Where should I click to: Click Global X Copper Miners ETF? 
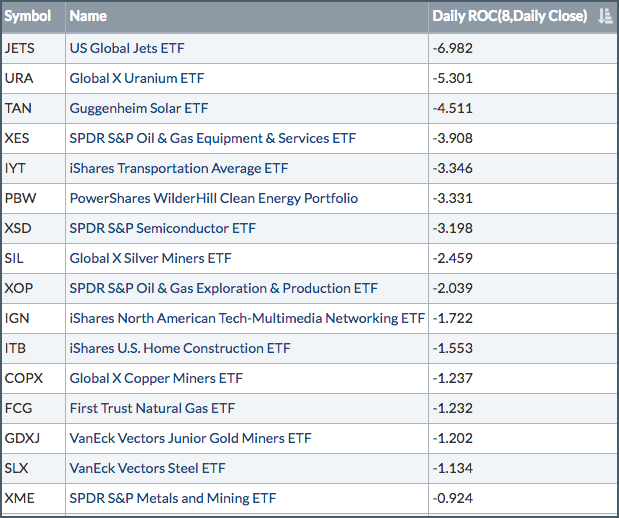(x=156, y=378)
